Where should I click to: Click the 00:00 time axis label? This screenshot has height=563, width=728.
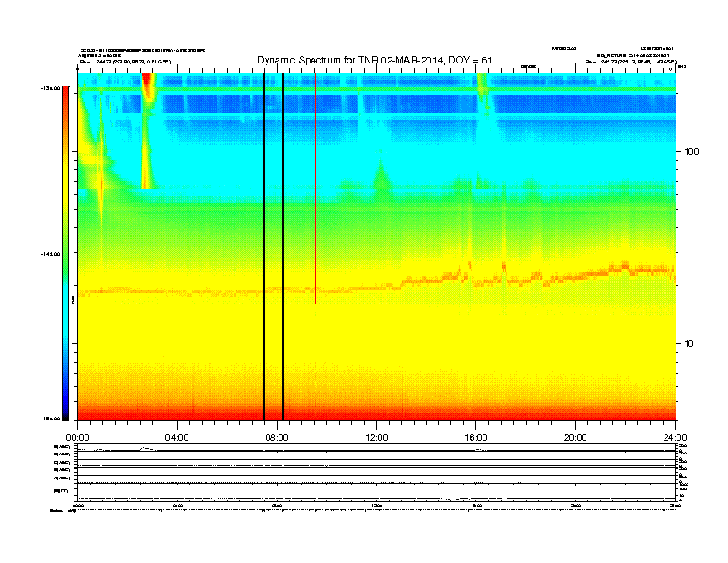(77, 437)
